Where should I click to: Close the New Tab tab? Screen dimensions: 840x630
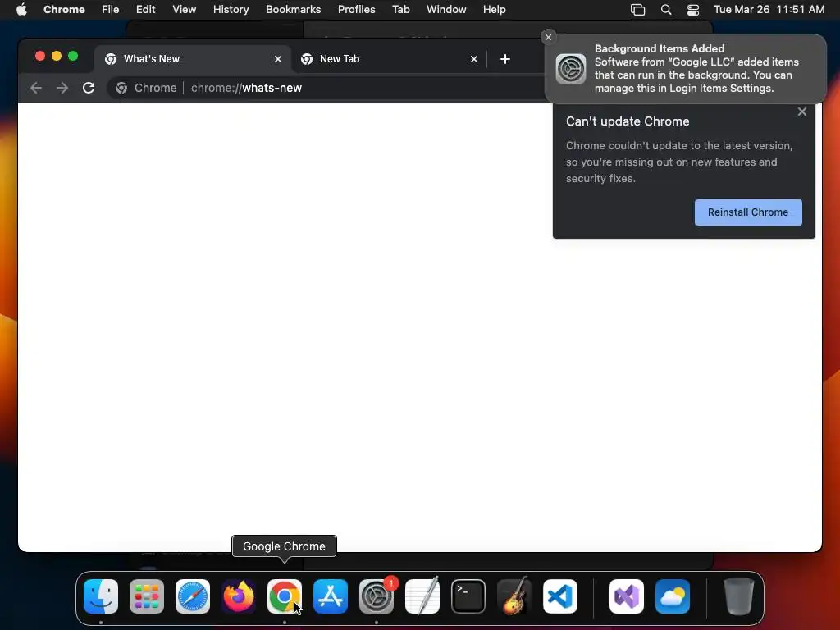click(x=474, y=59)
